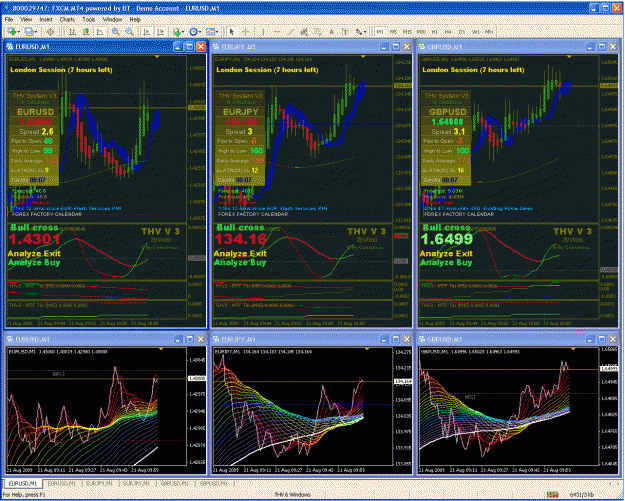Screen dimensions: 625x501
Task: Expand the New Chart toolbar dropdown
Action: click(x=19, y=32)
